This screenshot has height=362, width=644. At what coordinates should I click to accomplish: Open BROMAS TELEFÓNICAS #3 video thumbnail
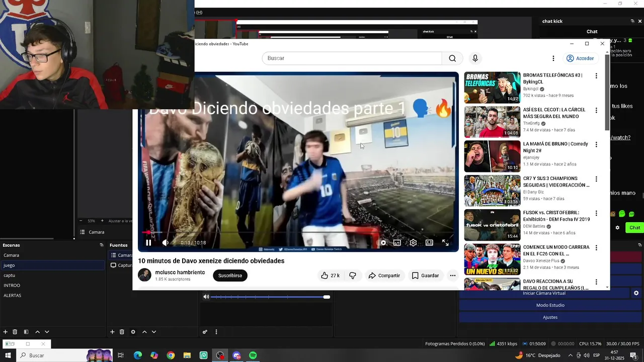point(492,87)
